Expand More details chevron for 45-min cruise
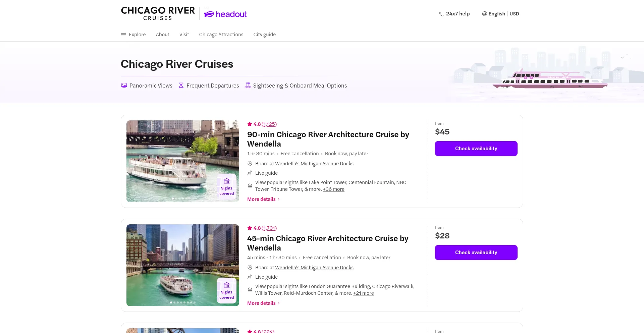Viewport: 644px width, 333px height. 279,303
